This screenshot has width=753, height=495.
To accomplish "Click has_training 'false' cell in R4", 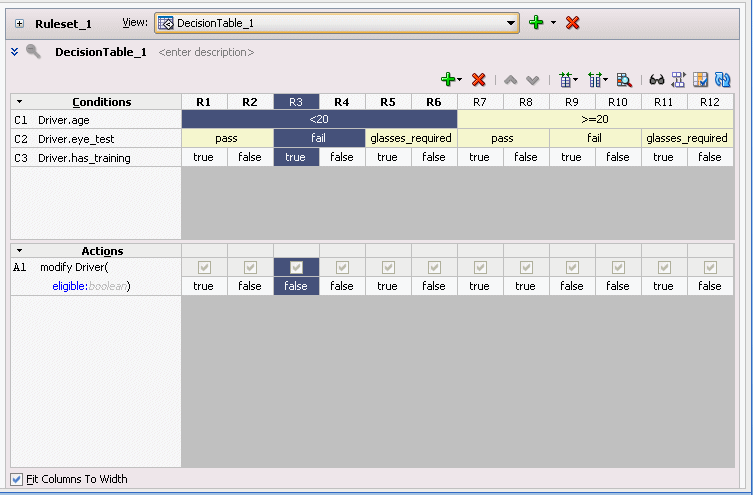I will [342, 157].
